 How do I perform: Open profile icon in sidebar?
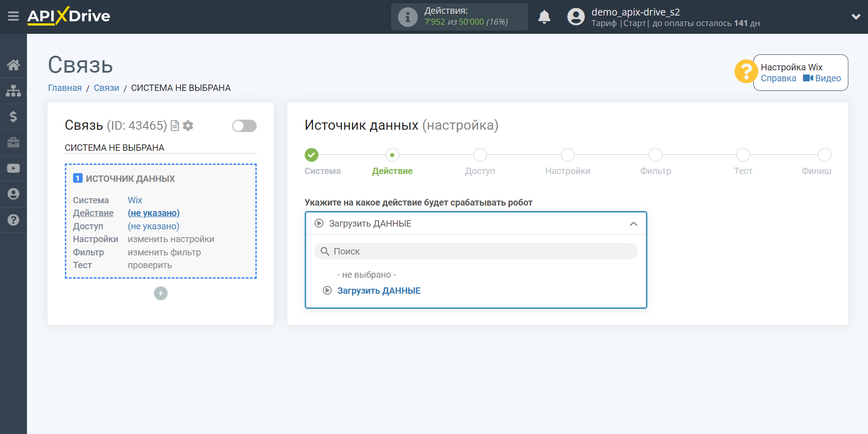click(13, 194)
